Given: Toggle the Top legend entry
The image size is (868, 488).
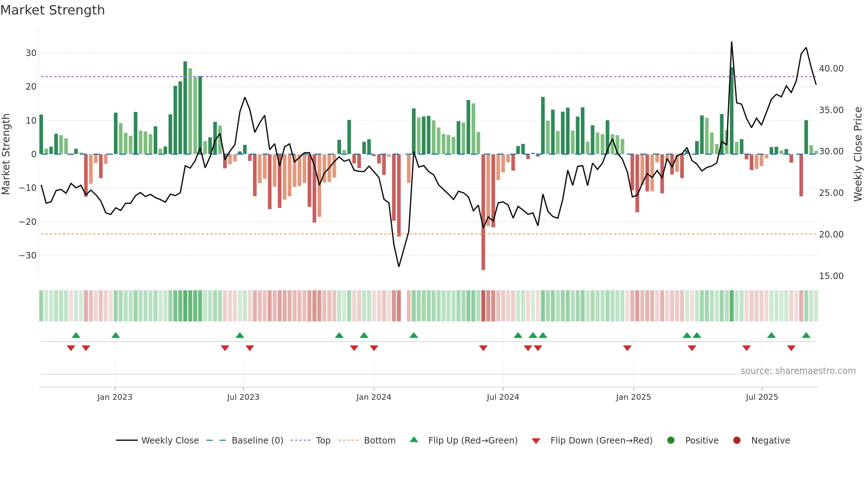Looking at the screenshot, I should coord(311,440).
